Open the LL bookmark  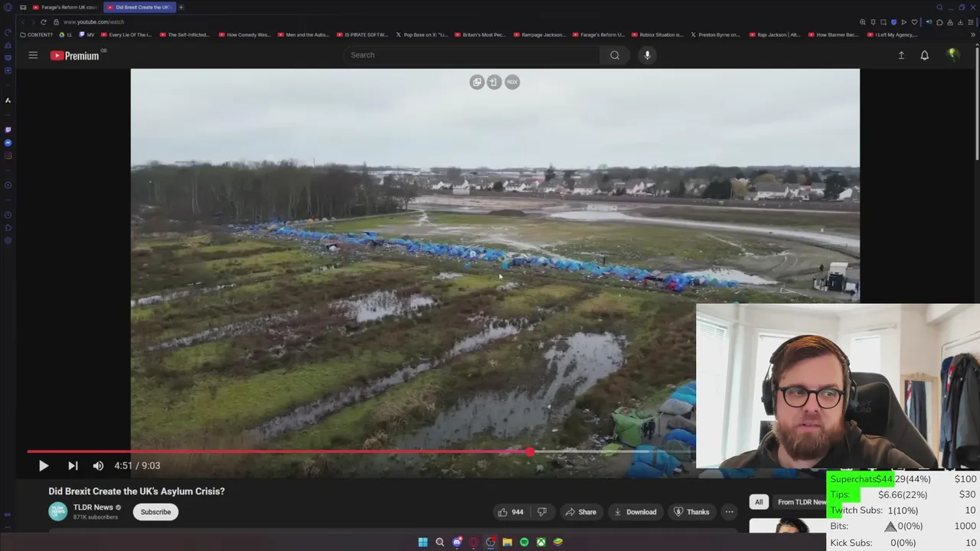[x=66, y=34]
